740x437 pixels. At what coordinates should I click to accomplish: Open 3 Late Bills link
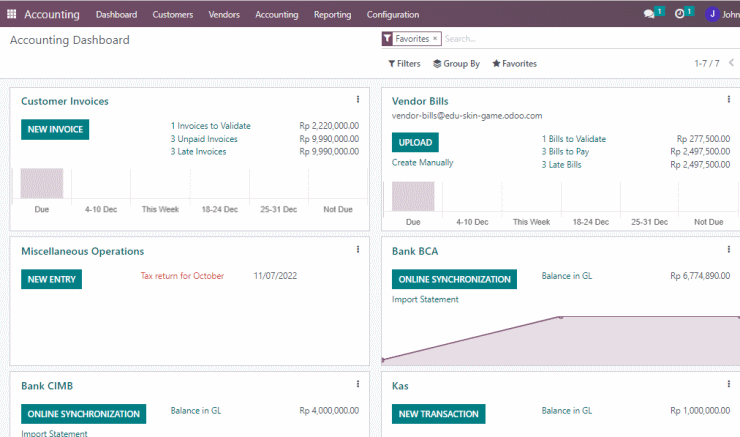(562, 165)
